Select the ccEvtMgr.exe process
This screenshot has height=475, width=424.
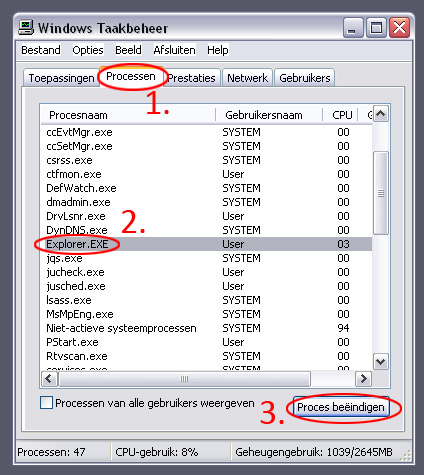(206, 132)
